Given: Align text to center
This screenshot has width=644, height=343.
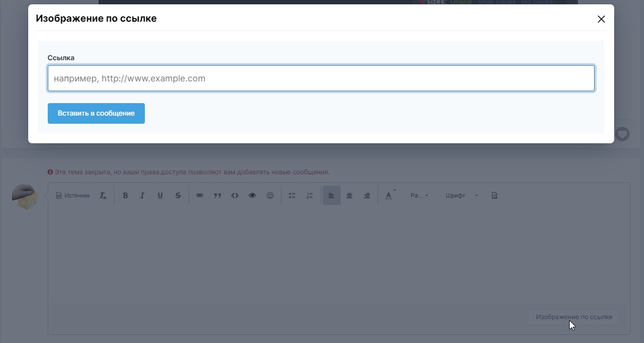Looking at the screenshot, I should [349, 195].
